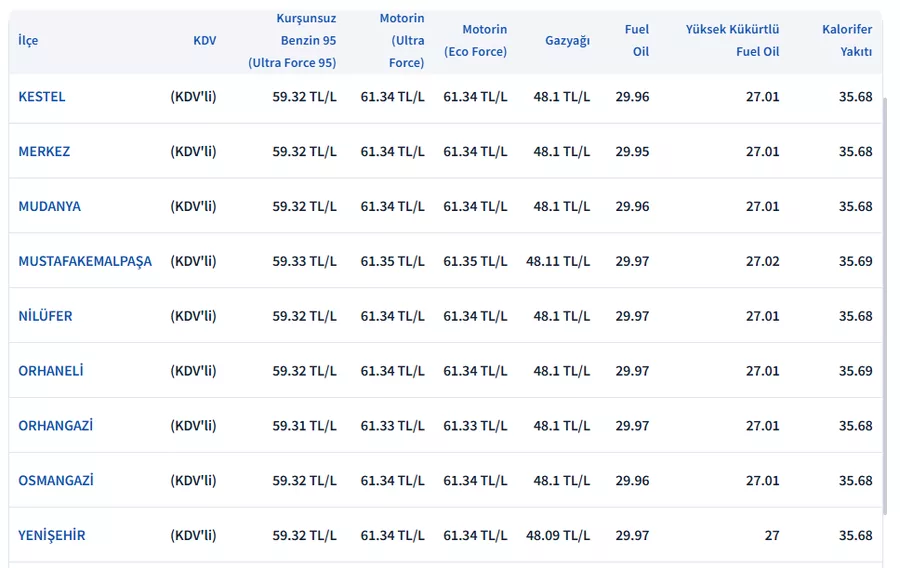Viewport: 900px width, 568px height.
Task: Click the İlçe column header
Action: (x=28, y=41)
